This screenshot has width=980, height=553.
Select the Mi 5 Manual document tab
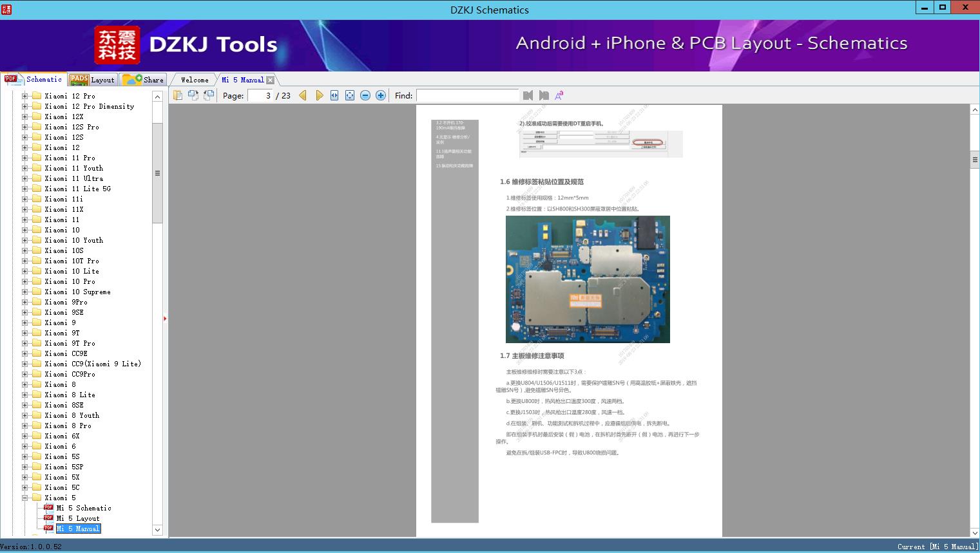[242, 80]
